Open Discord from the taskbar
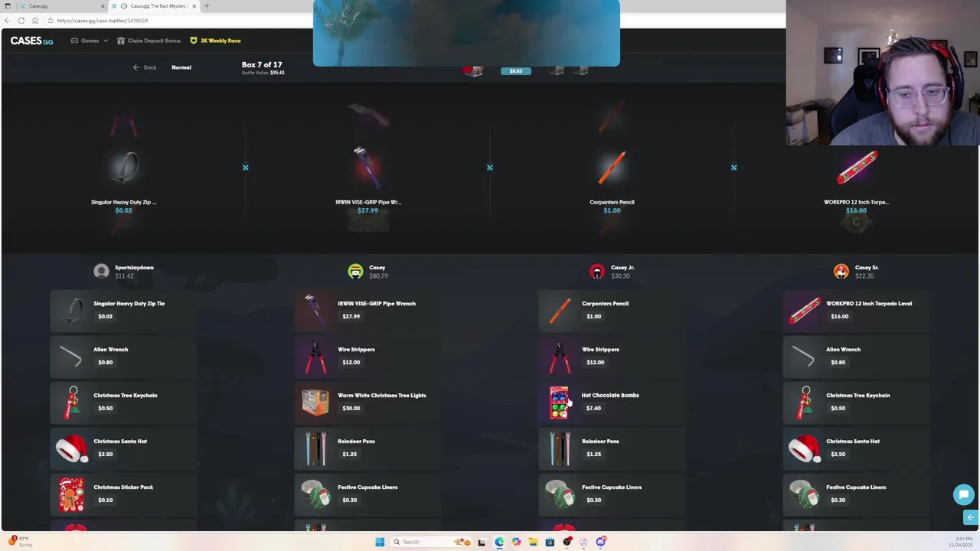Viewport: 980px width, 551px height. click(601, 542)
